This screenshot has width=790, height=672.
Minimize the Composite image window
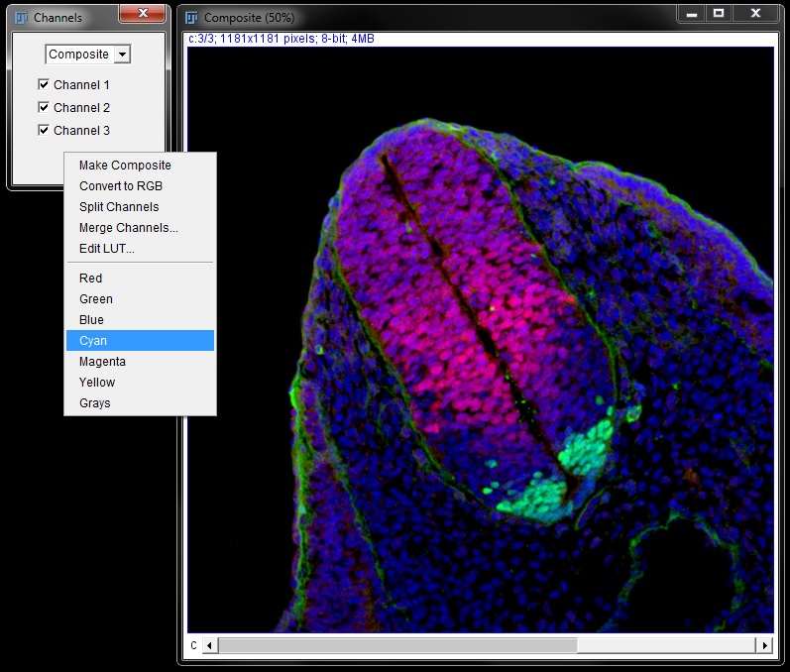[x=691, y=14]
